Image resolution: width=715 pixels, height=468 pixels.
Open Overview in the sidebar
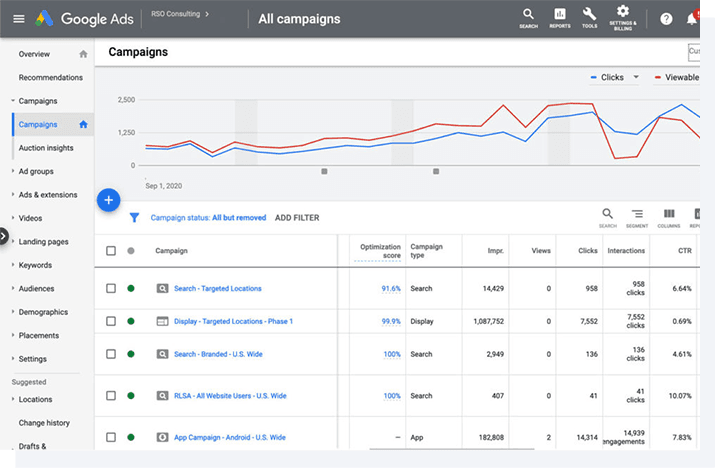pos(34,54)
